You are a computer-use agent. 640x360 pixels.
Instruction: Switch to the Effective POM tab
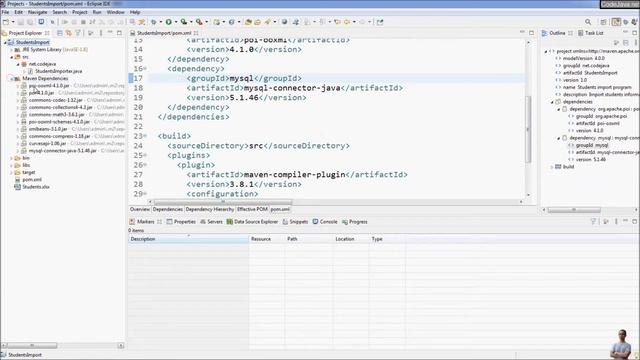coord(252,209)
